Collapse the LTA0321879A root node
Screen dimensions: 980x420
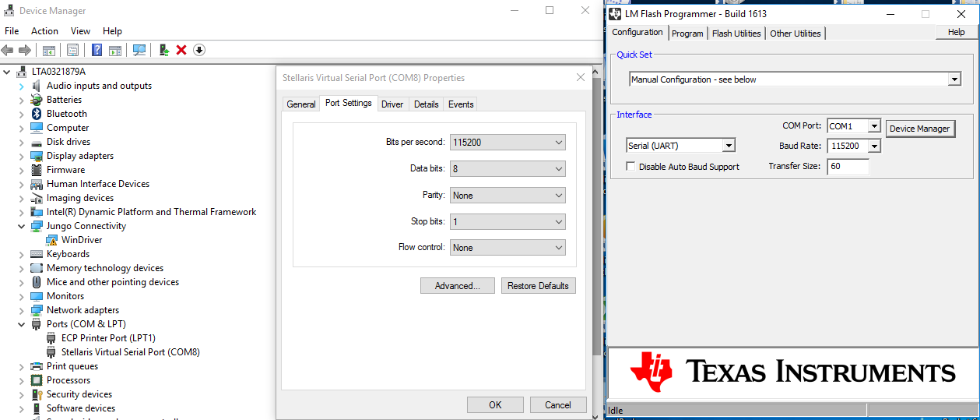(x=7, y=72)
